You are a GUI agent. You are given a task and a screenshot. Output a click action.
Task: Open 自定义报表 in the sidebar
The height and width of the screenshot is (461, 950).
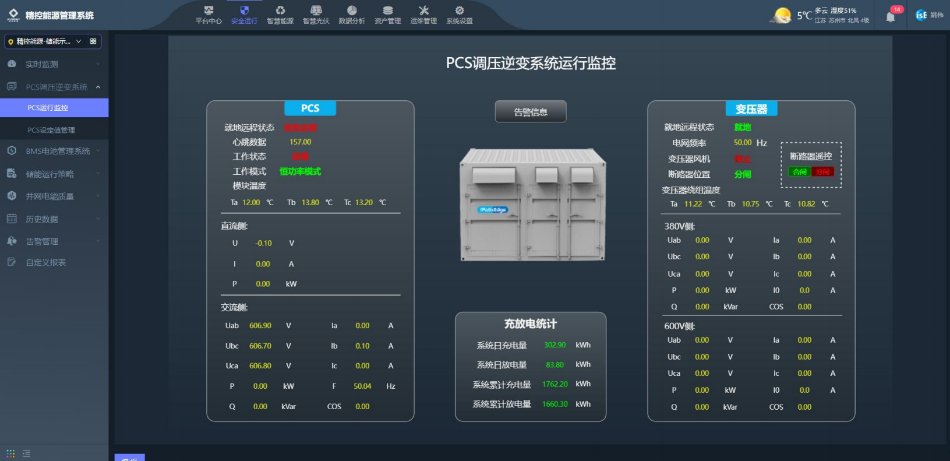[45, 262]
